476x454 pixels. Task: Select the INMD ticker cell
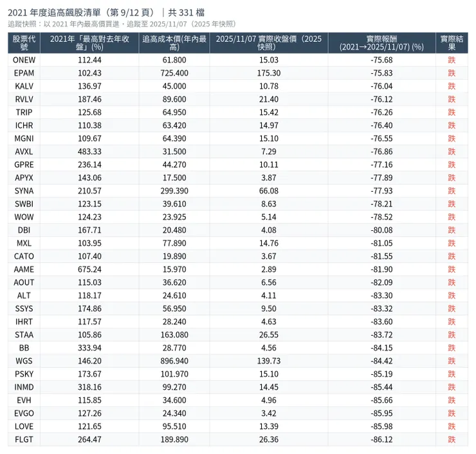(x=24, y=387)
